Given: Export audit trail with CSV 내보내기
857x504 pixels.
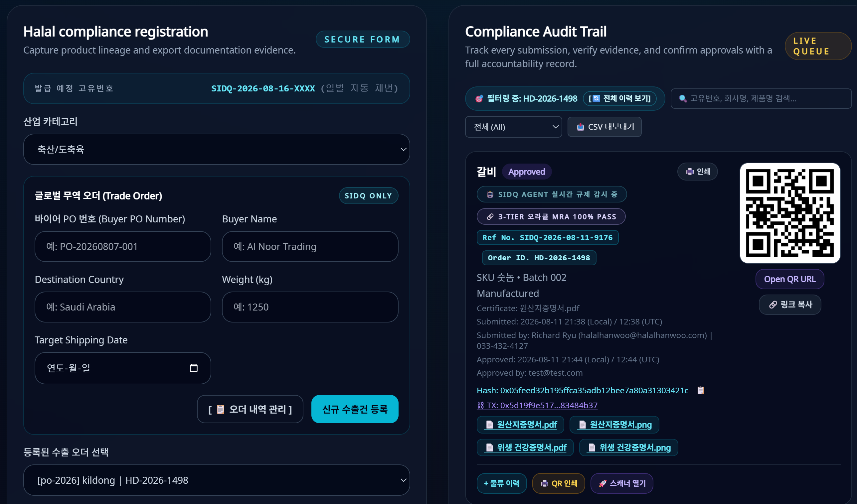Looking at the screenshot, I should [604, 127].
